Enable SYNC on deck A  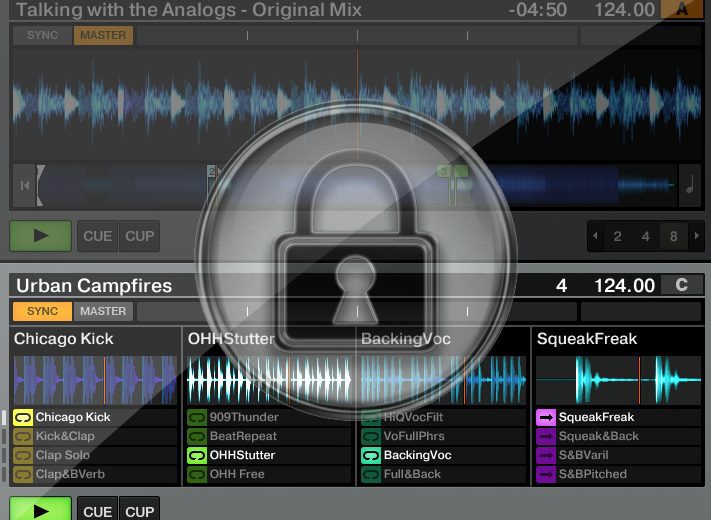pyautogui.click(x=42, y=35)
